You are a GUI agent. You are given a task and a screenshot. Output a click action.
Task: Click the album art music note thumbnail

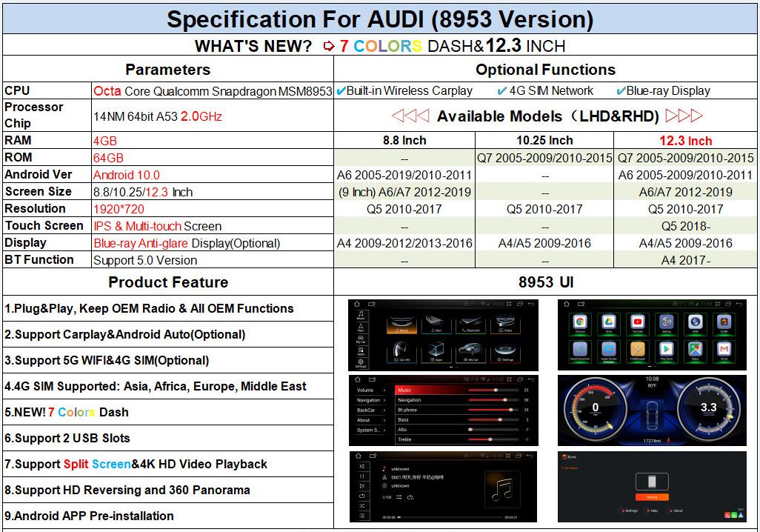pos(501,488)
